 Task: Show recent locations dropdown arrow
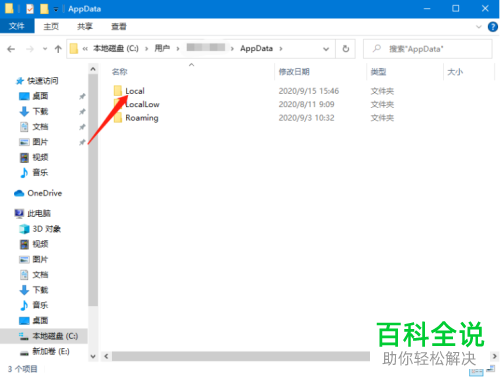coord(45,49)
